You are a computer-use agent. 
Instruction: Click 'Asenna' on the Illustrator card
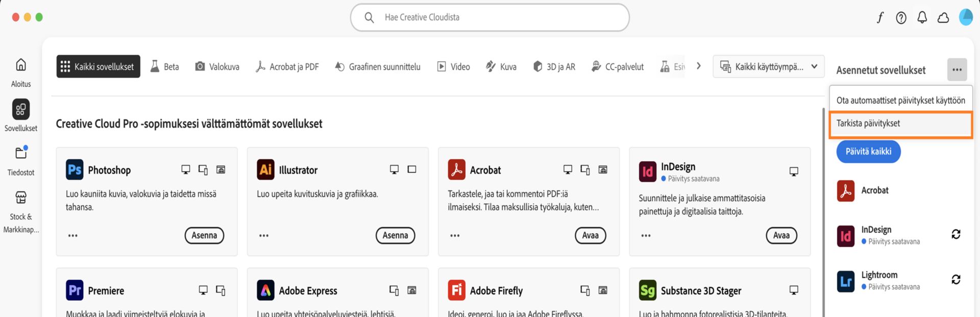tap(395, 235)
